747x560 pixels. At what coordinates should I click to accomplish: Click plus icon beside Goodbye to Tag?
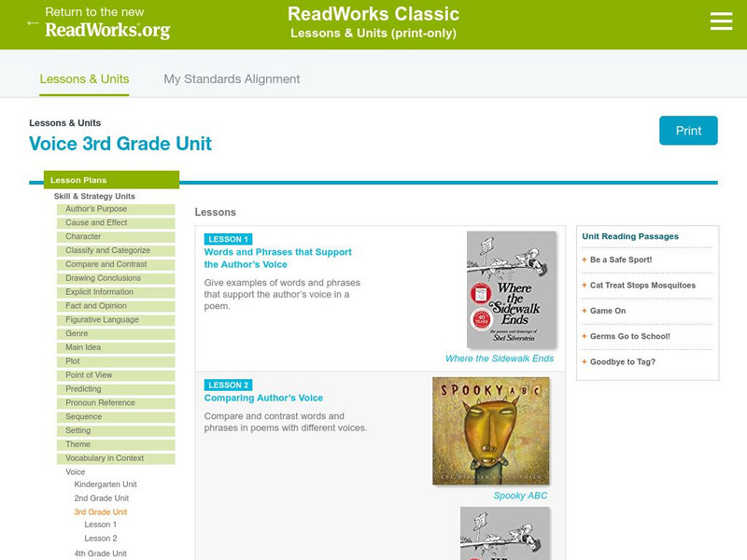(585, 362)
